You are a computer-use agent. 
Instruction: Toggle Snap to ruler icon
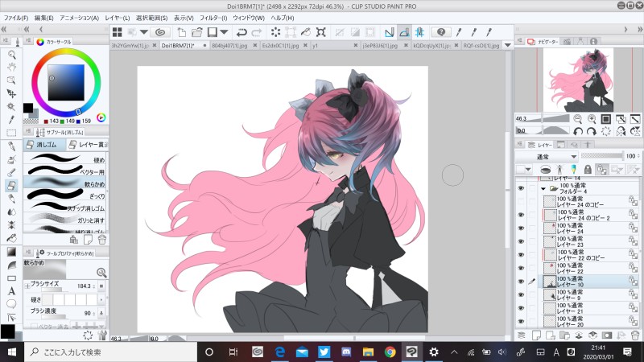click(x=389, y=32)
